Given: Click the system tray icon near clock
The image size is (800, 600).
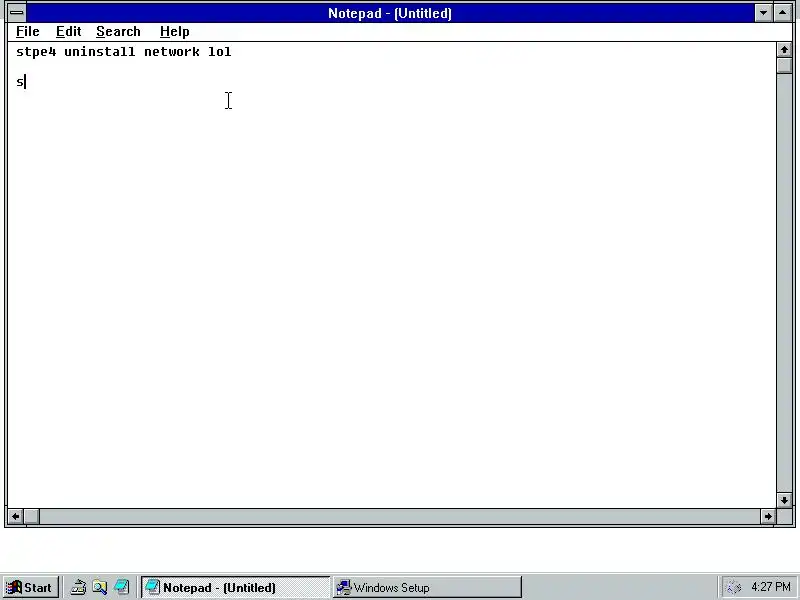Looking at the screenshot, I should pos(734,588).
